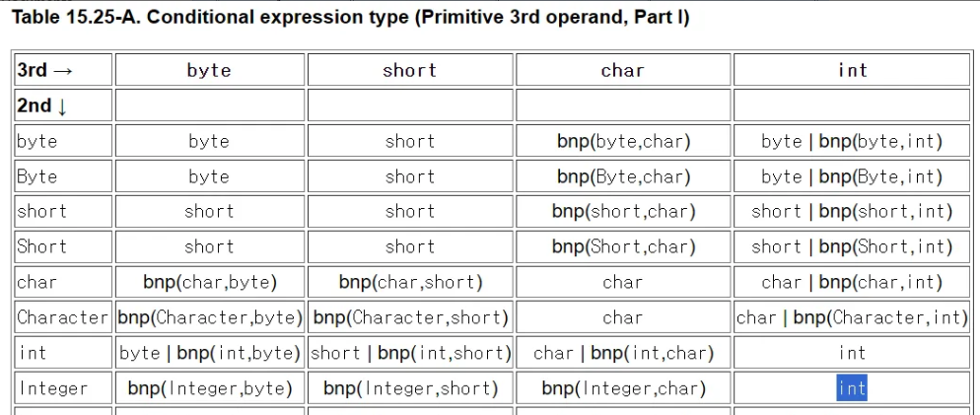Click the bnp(Character,byte) cell
This screenshot has width=980, height=415.
click(x=209, y=317)
